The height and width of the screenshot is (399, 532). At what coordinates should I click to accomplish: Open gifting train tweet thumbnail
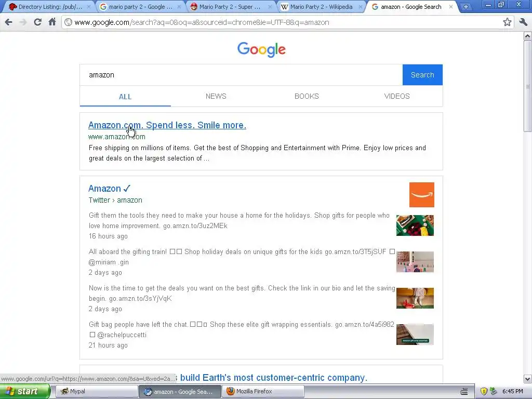click(x=415, y=262)
